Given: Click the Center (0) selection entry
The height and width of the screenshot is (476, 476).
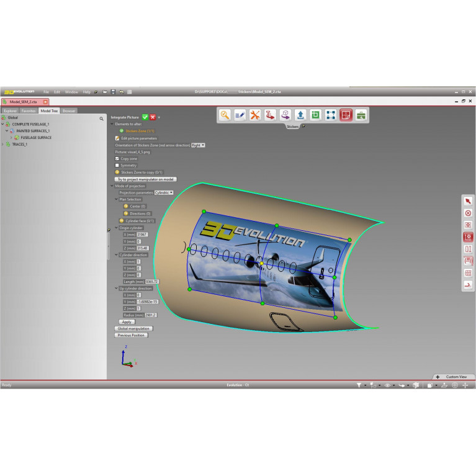Looking at the screenshot, I should tap(138, 207).
